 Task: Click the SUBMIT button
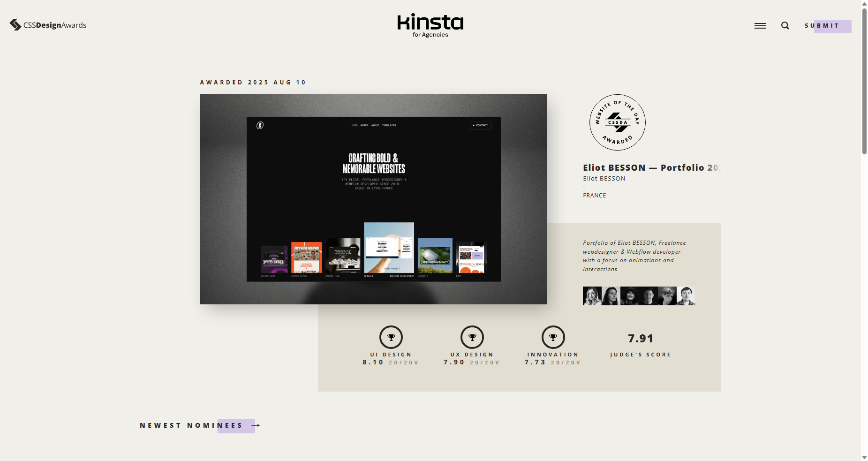tap(828, 26)
